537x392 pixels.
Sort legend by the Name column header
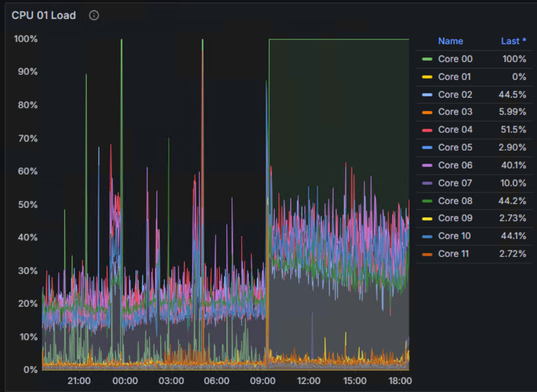point(451,41)
